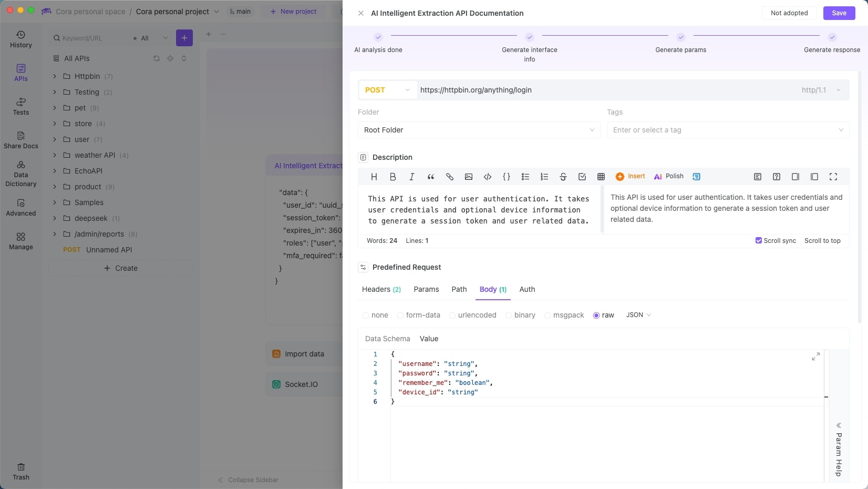Open the All filter dropdown

point(150,38)
